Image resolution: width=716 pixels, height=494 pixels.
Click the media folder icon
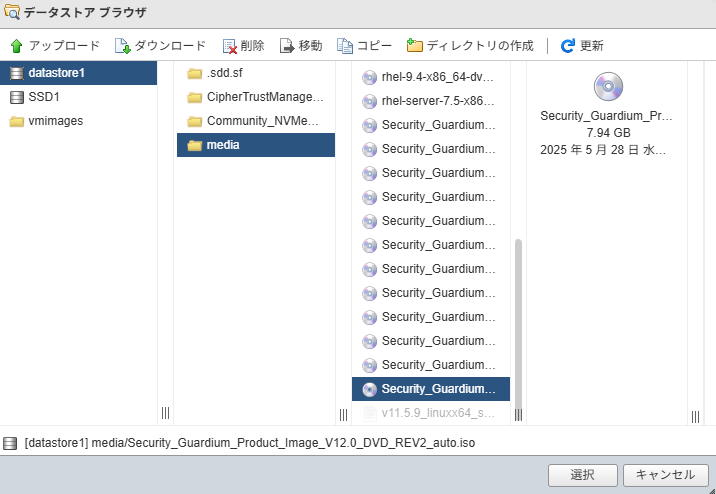pos(195,145)
